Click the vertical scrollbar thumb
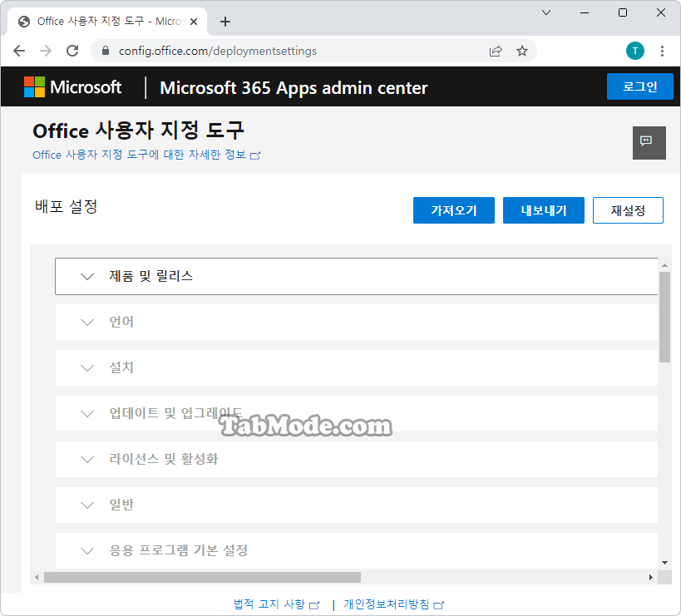Viewport: 681px width, 616px height. coord(664,317)
